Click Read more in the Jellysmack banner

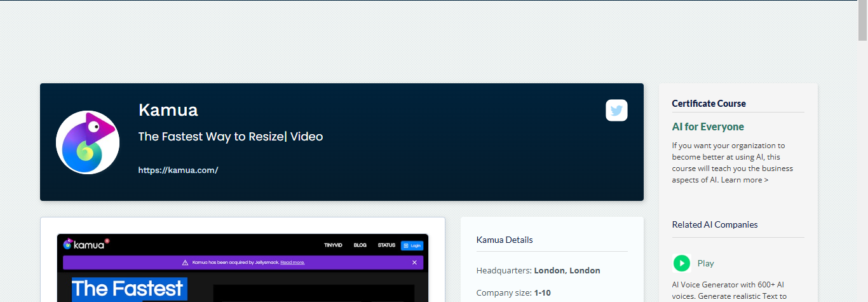click(292, 263)
